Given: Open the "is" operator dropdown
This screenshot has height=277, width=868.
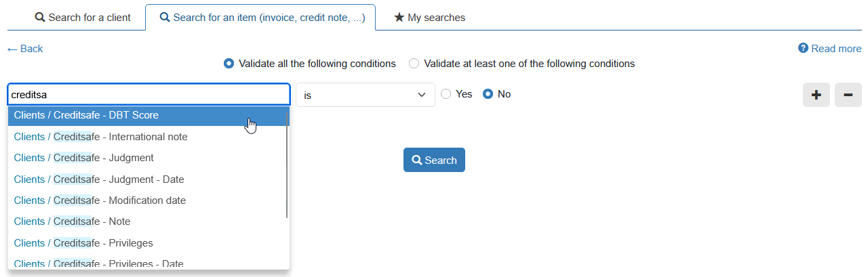Looking at the screenshot, I should coord(365,95).
